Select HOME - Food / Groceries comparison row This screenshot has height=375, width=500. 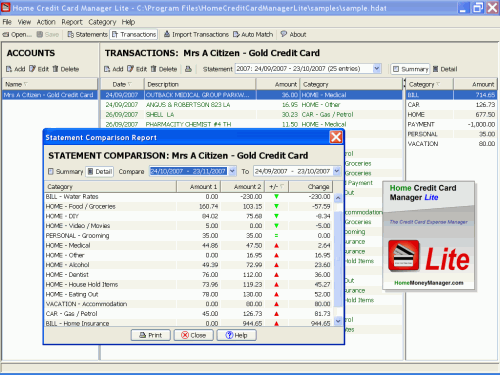point(189,206)
